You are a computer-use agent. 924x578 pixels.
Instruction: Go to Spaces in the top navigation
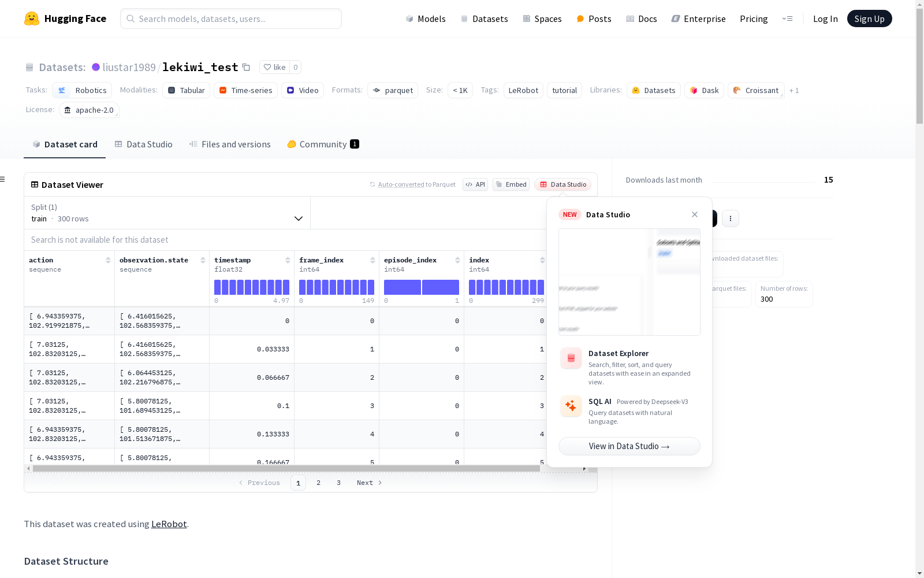(x=542, y=18)
